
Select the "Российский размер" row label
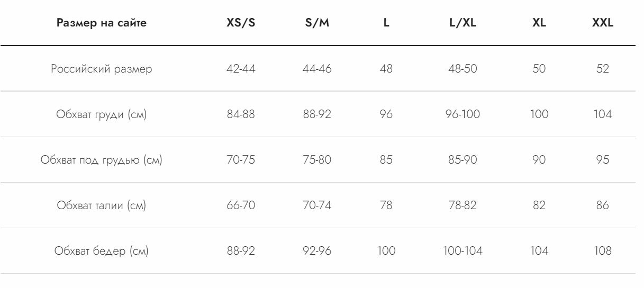[x=102, y=69]
